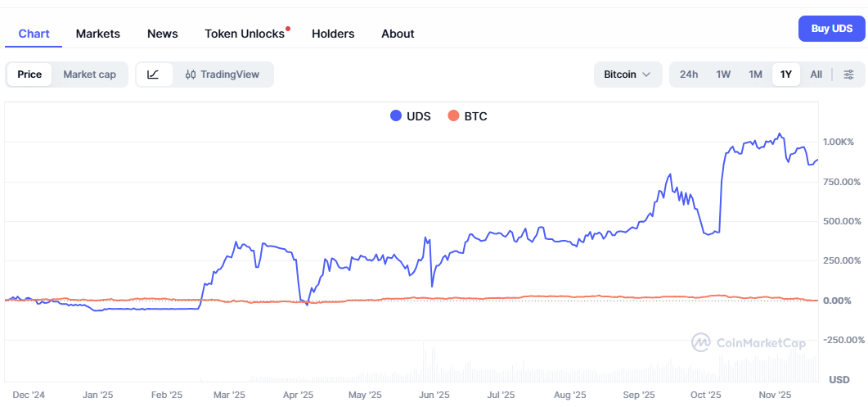The image size is (868, 407).
Task: Toggle UDS series in chart legend
Action: coord(411,116)
